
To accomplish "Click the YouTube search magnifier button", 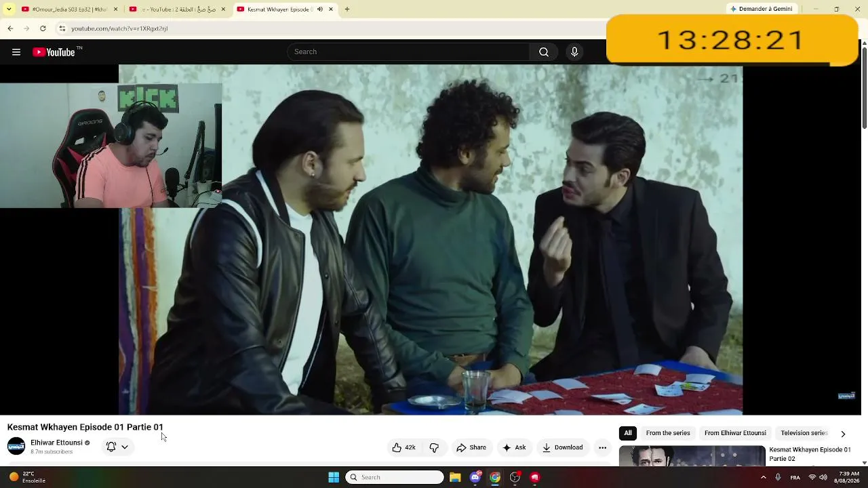I will pyautogui.click(x=544, y=52).
